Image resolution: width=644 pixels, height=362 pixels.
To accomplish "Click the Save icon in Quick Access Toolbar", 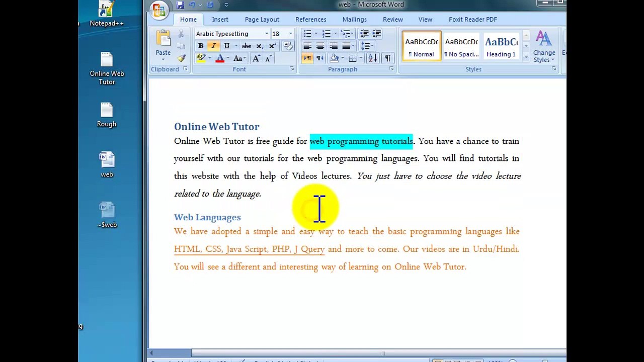I will tap(180, 5).
